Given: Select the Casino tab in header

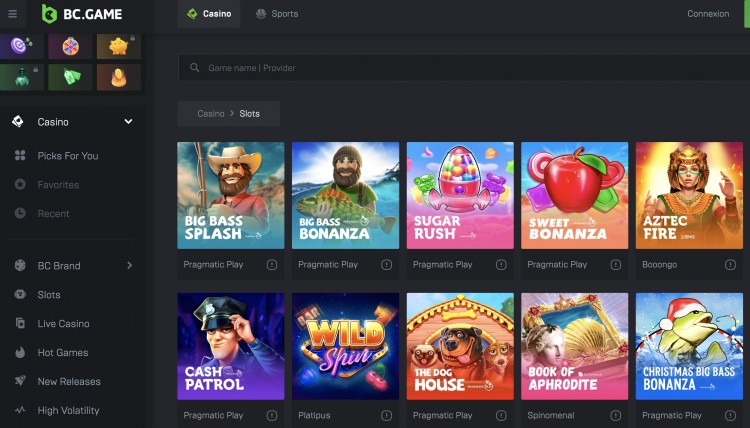Looking at the screenshot, I should tap(209, 14).
